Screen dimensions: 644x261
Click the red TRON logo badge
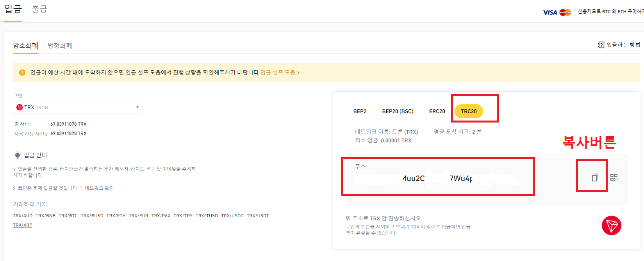(x=612, y=225)
